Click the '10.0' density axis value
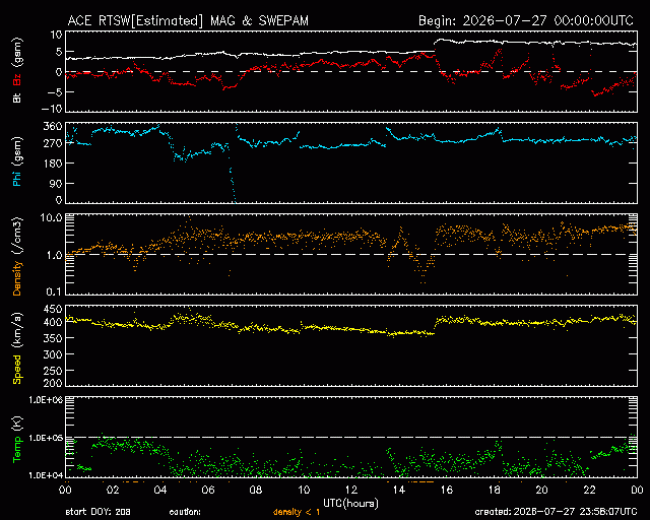 51,218
